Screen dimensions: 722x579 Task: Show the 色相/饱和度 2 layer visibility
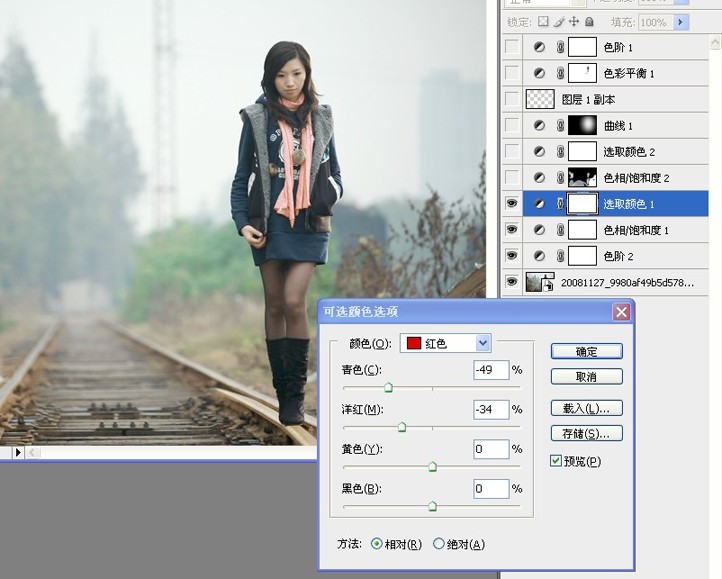pyautogui.click(x=512, y=177)
